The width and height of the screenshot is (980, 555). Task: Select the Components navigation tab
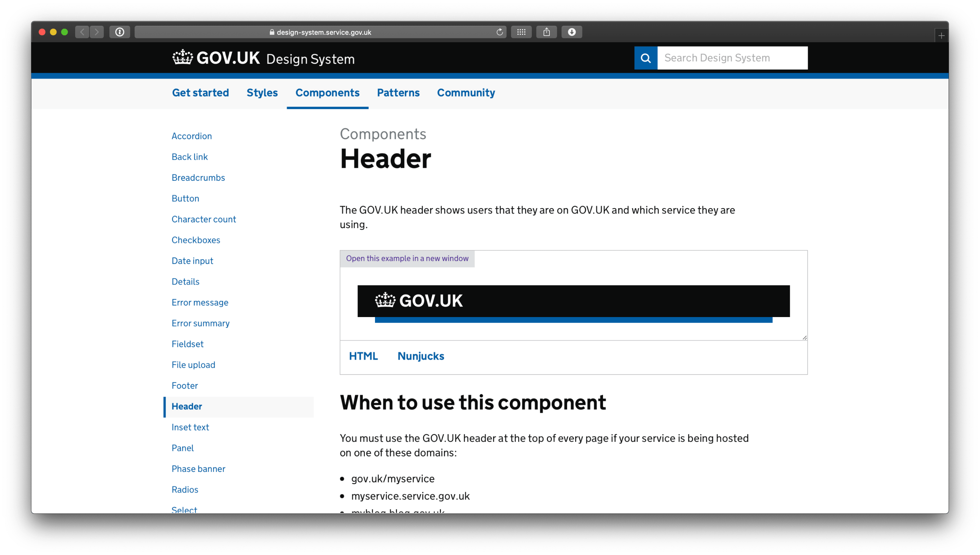tap(327, 92)
